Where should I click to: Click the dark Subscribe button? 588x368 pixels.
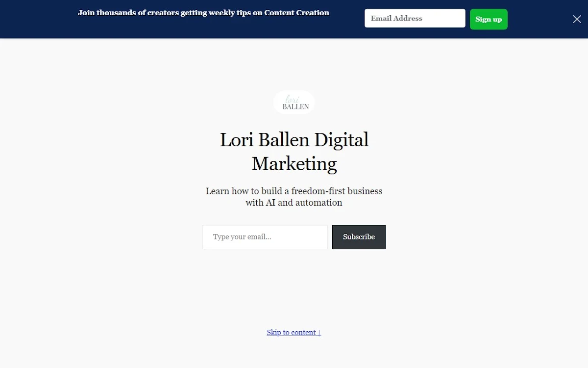coord(359,237)
